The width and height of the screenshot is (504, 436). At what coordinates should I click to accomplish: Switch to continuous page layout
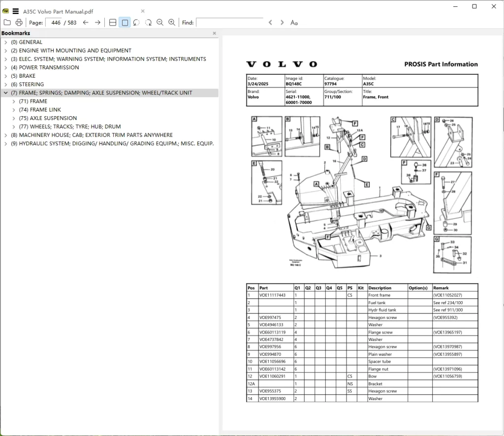(x=113, y=23)
